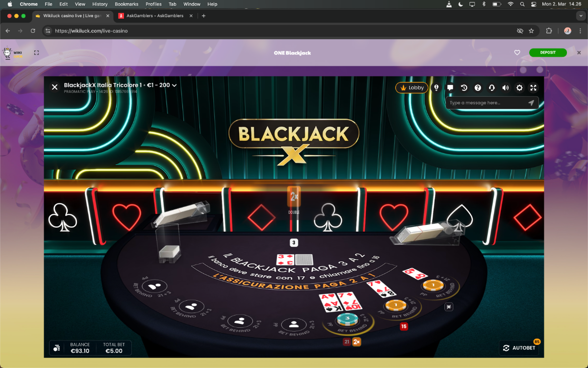Switch to the AskGamblers browser tab

click(155, 16)
